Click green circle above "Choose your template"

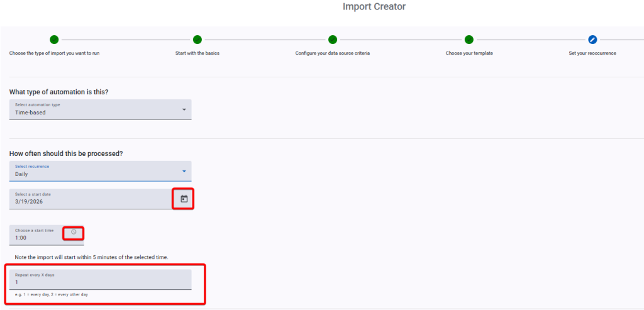tap(469, 40)
